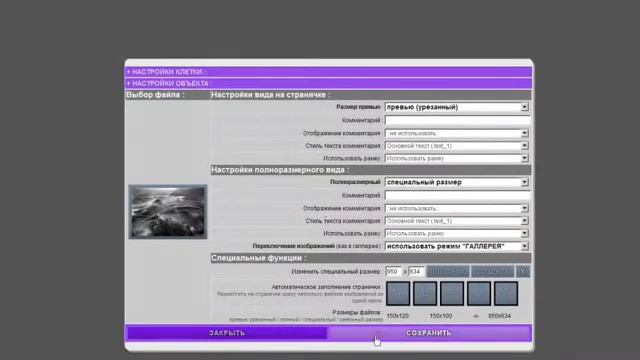Open Использовать рамку dropdown in full-size settings

pos(457,233)
